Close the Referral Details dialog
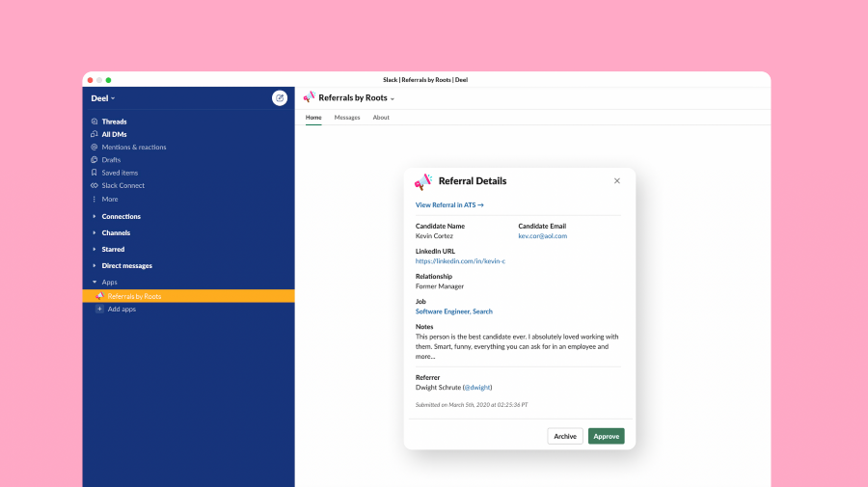This screenshot has height=487, width=868. 616,181
